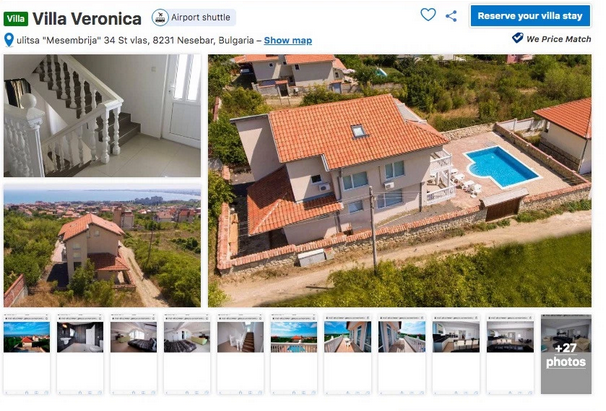The image size is (606, 411).
Task: Click the blue location pin icon
Action: [x=9, y=40]
